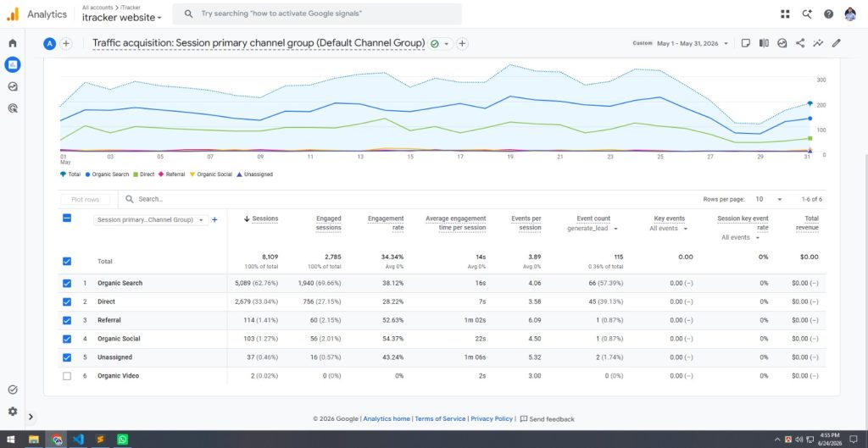868x448 pixels.
Task: Uncheck the Unassigned row checkbox
Action: point(66,357)
